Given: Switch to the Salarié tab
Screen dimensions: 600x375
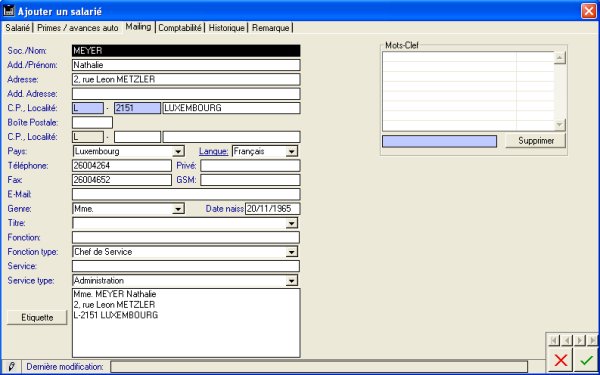Looking at the screenshot, I should tap(18, 28).
